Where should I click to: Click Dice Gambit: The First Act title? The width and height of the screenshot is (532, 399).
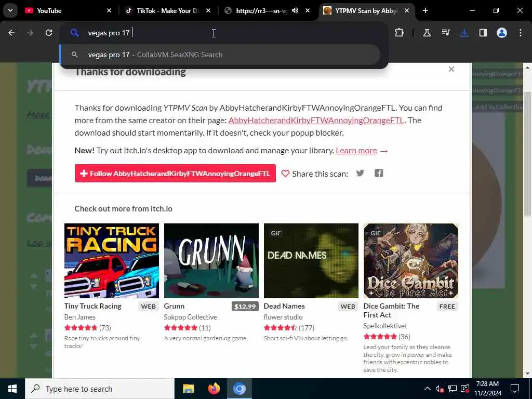(x=391, y=311)
